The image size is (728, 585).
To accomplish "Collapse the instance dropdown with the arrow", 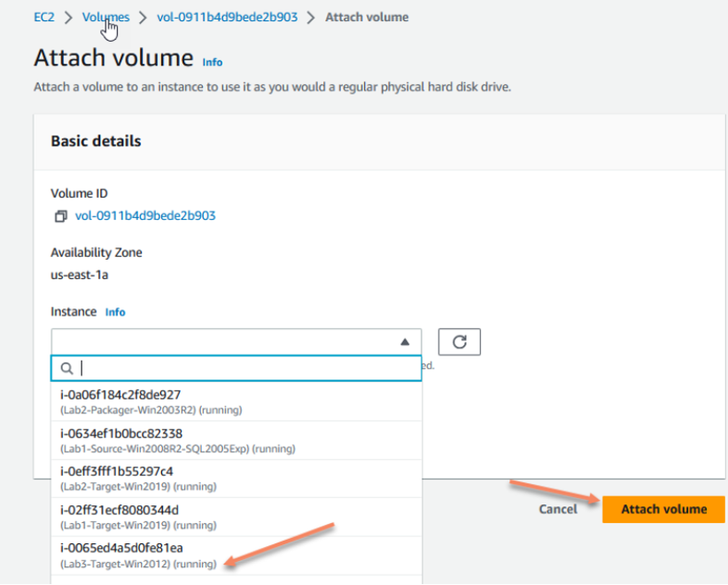I will point(405,341).
